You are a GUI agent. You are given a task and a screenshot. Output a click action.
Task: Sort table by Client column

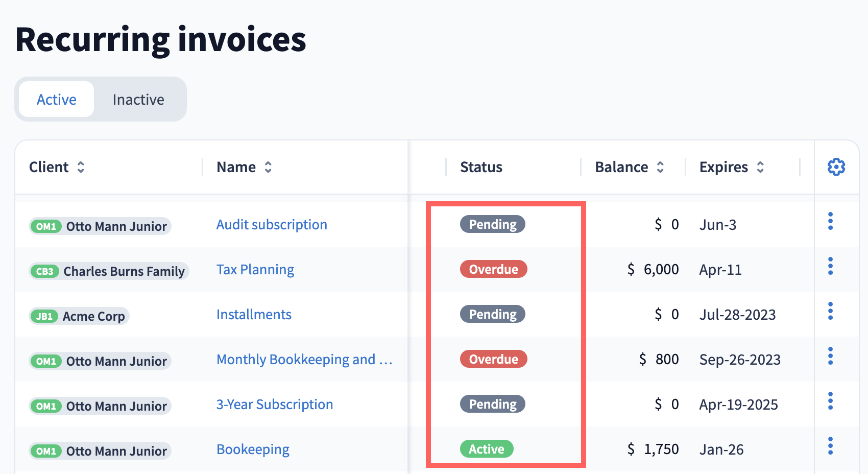click(x=81, y=167)
